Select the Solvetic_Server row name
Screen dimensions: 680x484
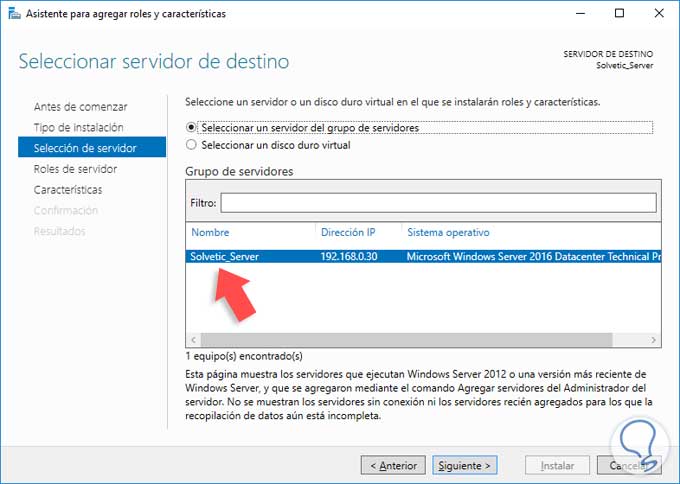click(224, 257)
